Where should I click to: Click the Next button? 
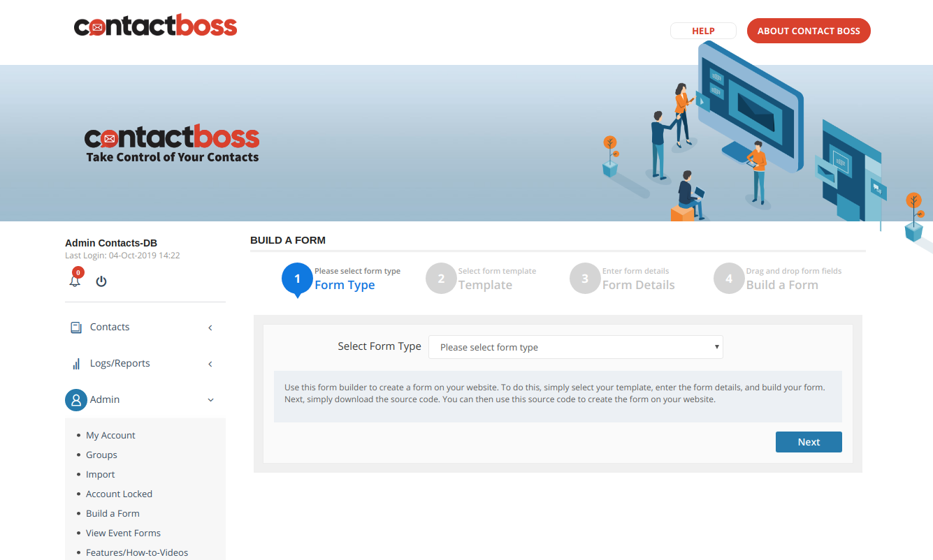tap(809, 442)
